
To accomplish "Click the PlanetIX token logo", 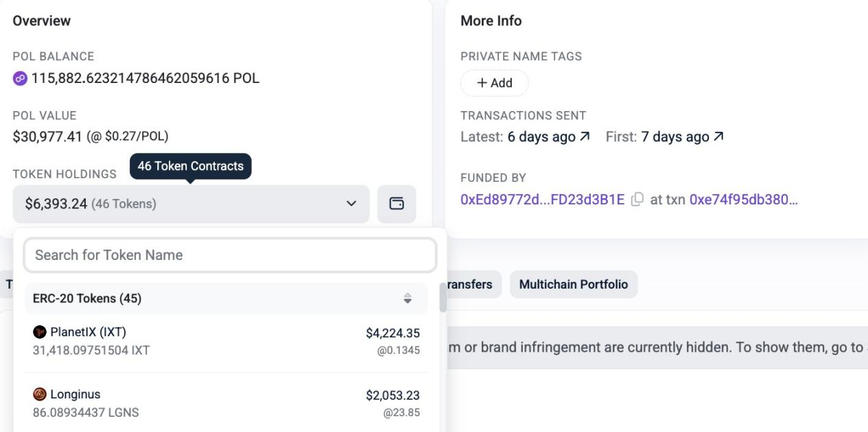I will click(x=40, y=333).
